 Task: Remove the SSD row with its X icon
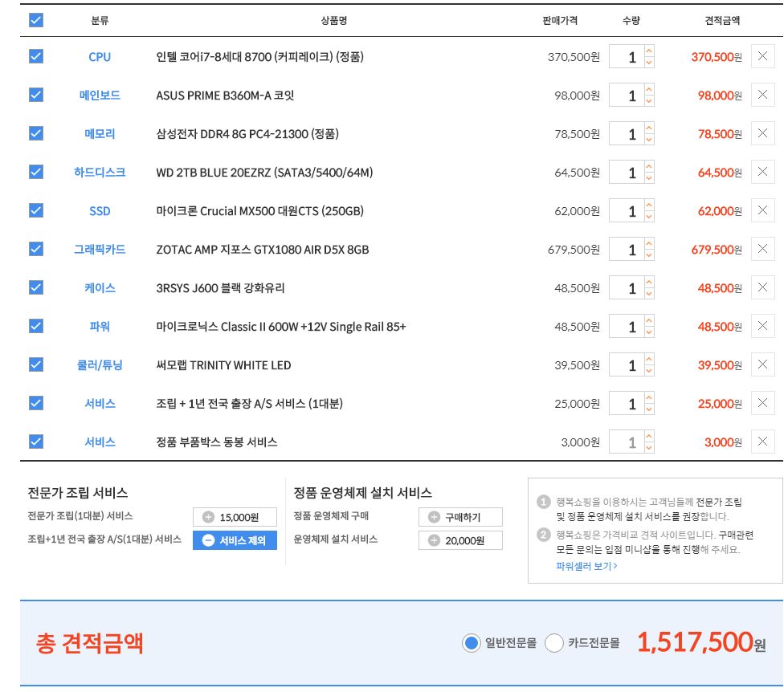[762, 210]
